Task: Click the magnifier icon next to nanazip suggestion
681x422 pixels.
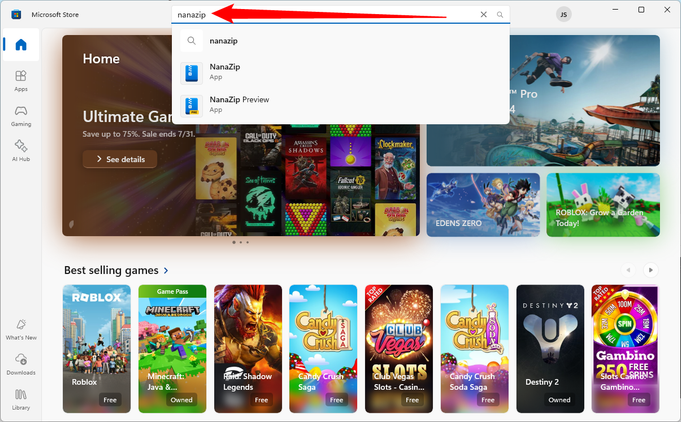Action: pos(192,40)
